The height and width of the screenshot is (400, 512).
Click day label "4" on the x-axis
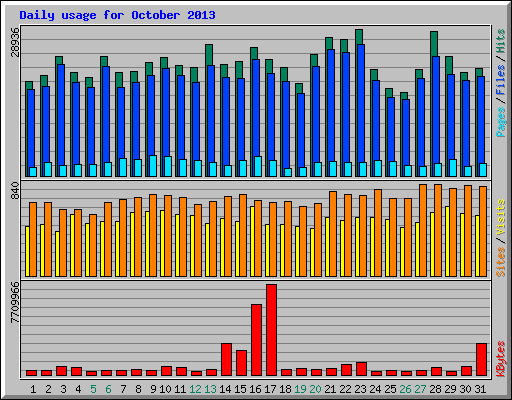point(78,389)
